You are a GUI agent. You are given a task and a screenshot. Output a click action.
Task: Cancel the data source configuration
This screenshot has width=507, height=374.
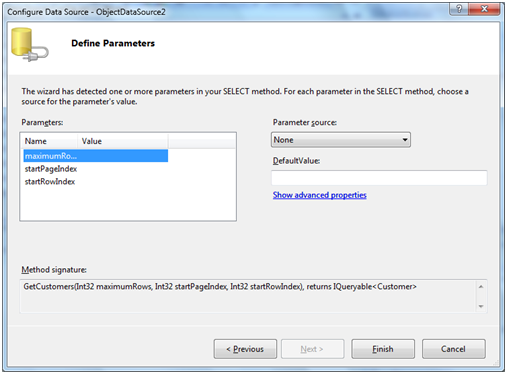click(x=453, y=349)
